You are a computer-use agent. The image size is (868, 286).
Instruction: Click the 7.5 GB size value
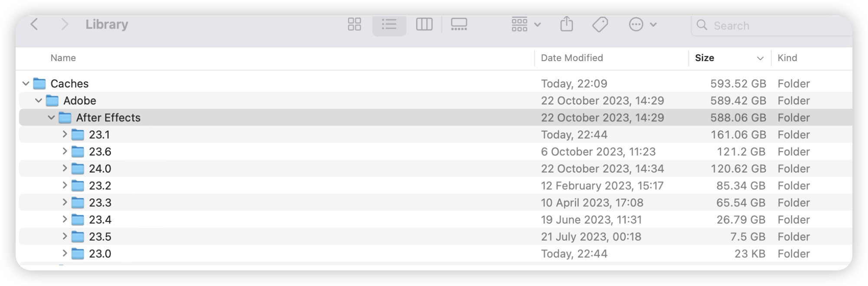(x=748, y=237)
